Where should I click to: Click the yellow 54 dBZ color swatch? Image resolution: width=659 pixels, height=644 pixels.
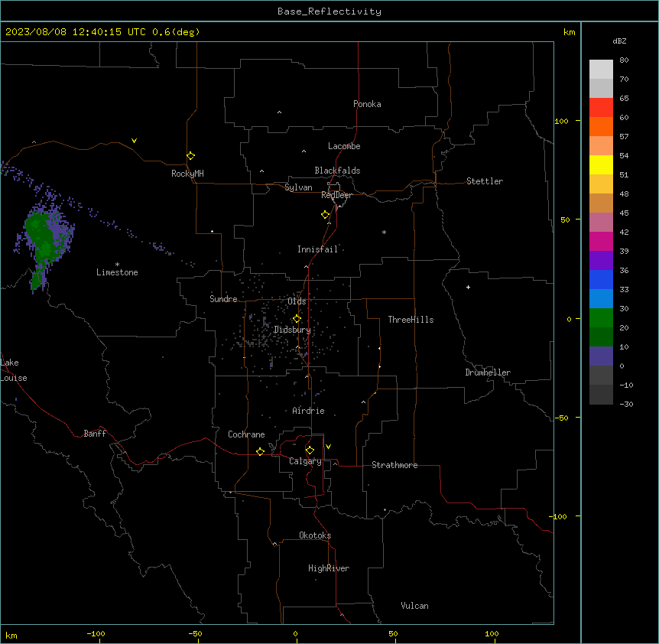601,164
